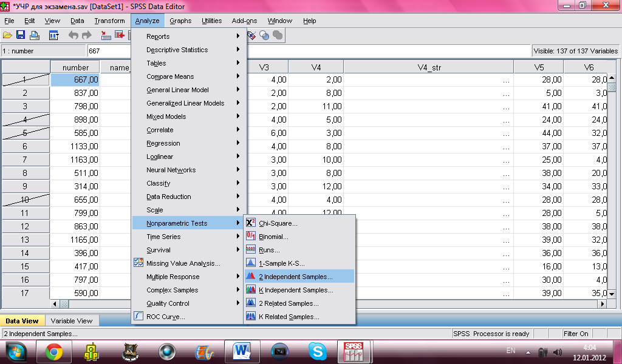Expand the Compare Means submenu

187,76
